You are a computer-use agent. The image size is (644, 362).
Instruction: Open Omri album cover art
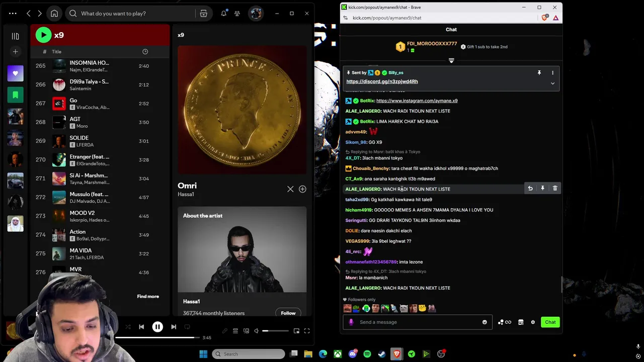tap(242, 110)
